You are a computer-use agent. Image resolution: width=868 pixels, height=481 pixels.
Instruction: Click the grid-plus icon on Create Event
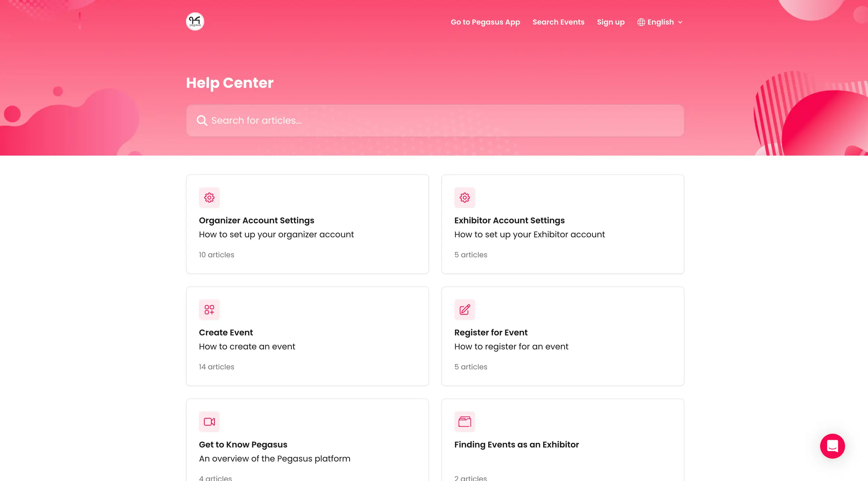[209, 310]
